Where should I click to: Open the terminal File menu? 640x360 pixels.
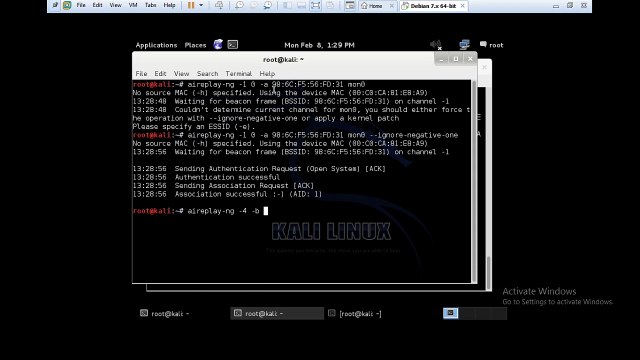pos(141,74)
